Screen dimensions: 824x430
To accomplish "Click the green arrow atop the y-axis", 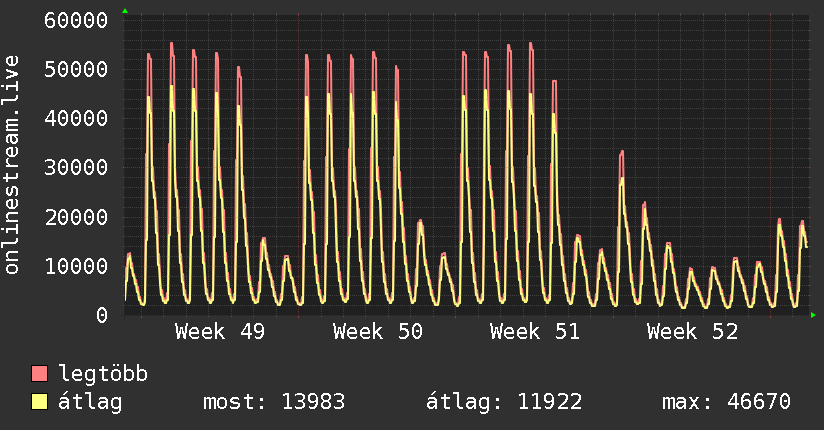I will tap(125, 11).
